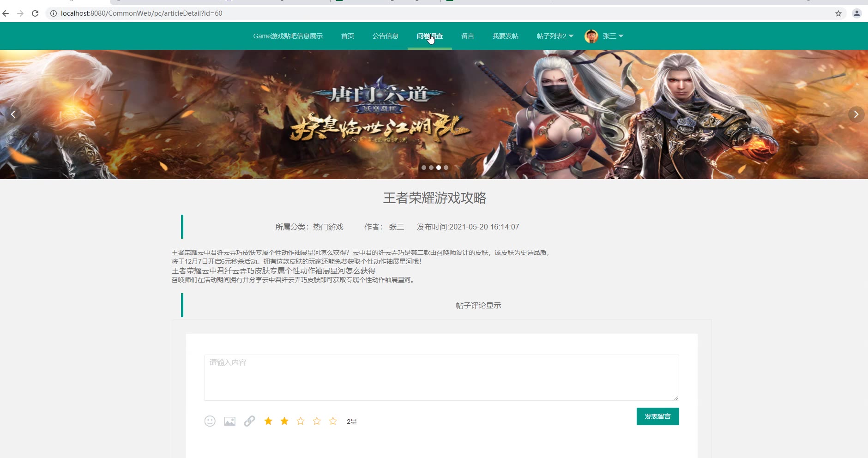Click the 唐门六道 banner image
This screenshot has width=868, height=458.
tap(434, 114)
